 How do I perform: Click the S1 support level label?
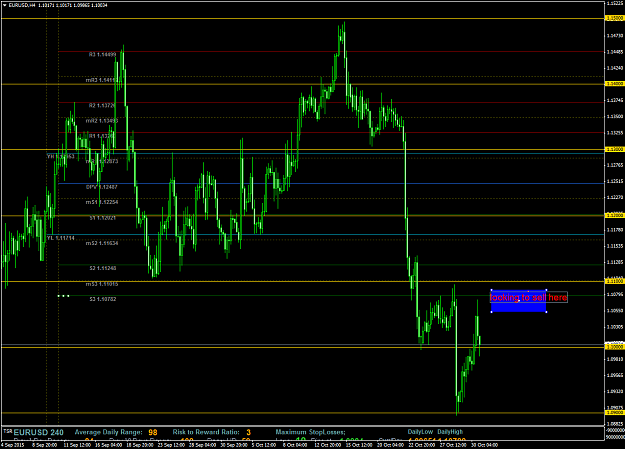tap(102, 218)
